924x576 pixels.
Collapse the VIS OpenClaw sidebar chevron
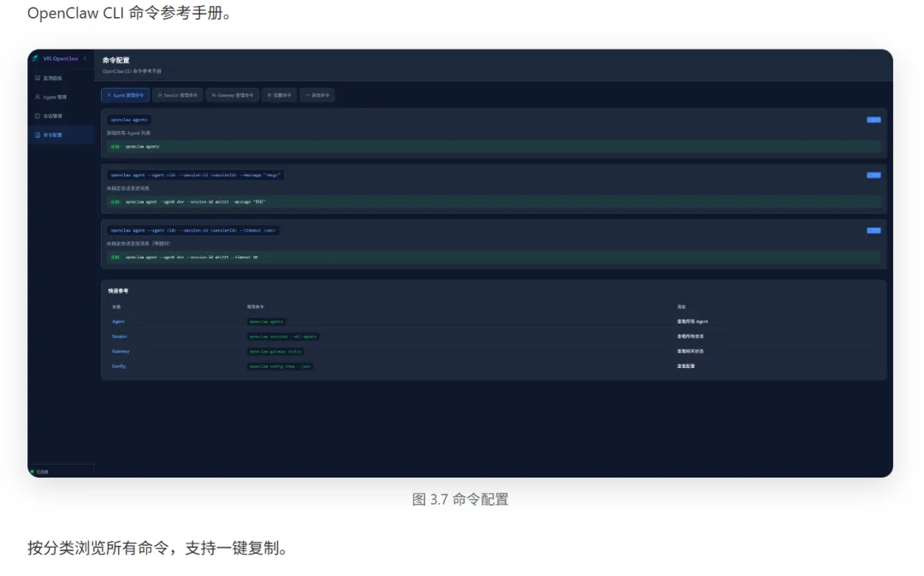tap(86, 58)
